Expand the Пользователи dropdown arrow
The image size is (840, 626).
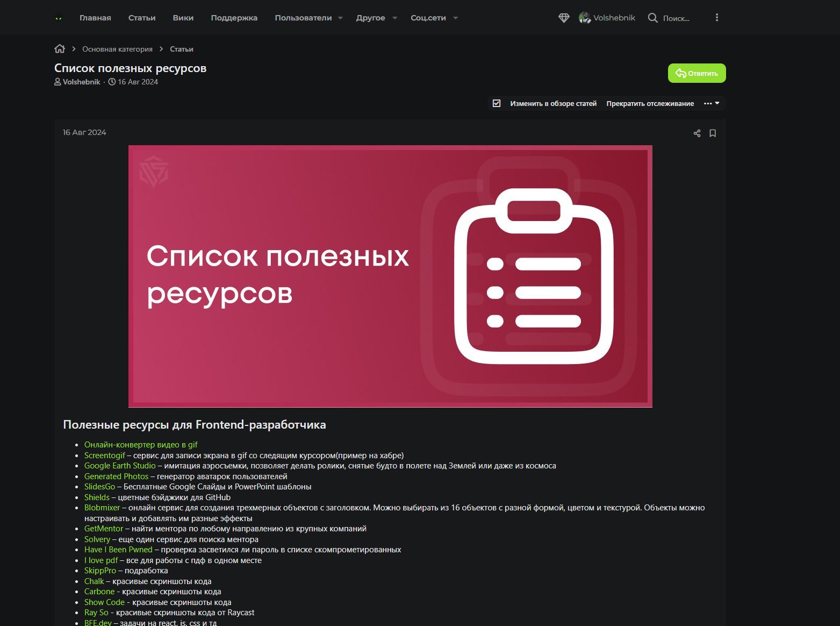pyautogui.click(x=340, y=18)
